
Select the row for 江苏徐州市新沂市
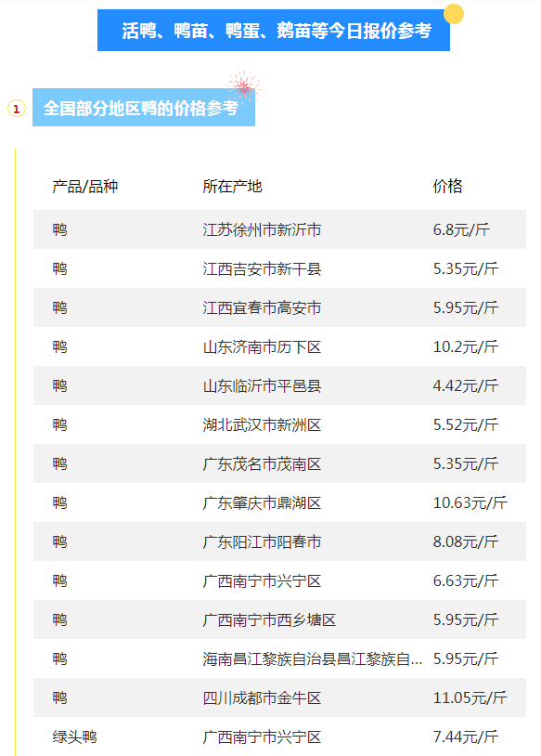point(279,229)
